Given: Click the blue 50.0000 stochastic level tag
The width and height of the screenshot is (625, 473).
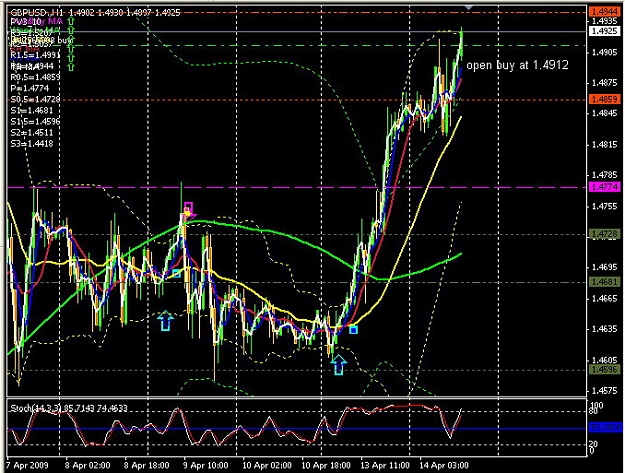Looking at the screenshot, I should click(x=605, y=428).
